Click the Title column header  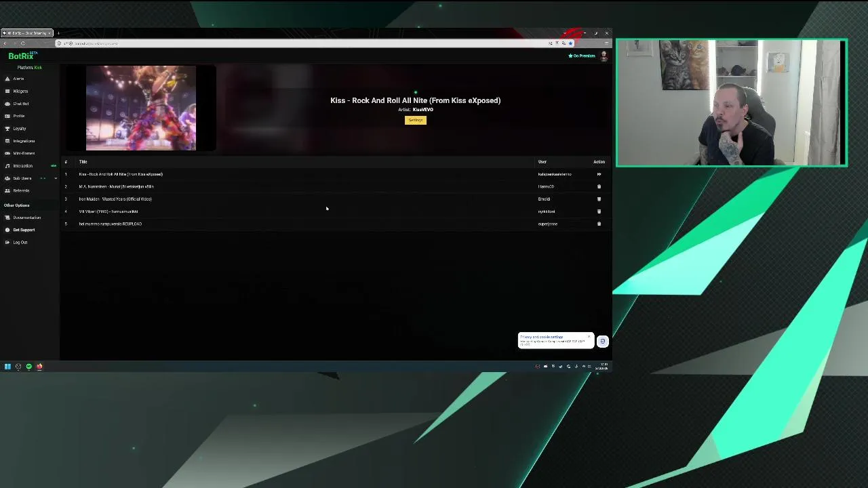(x=83, y=161)
